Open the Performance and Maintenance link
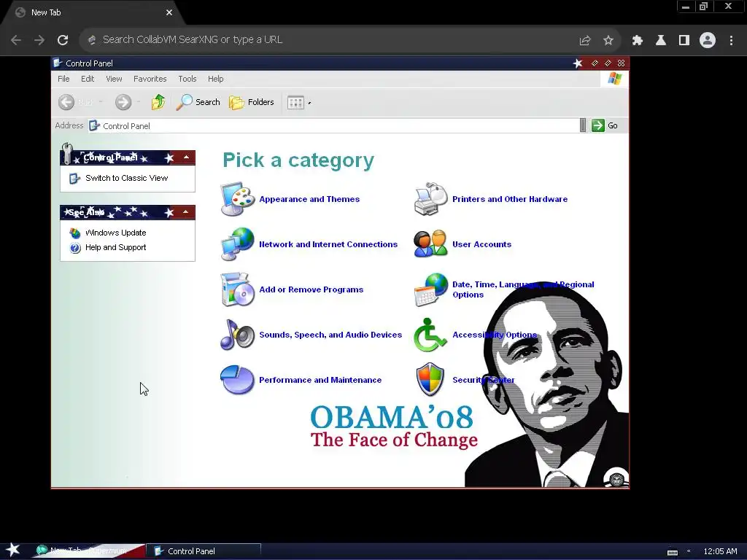The height and width of the screenshot is (560, 747). pyautogui.click(x=320, y=380)
